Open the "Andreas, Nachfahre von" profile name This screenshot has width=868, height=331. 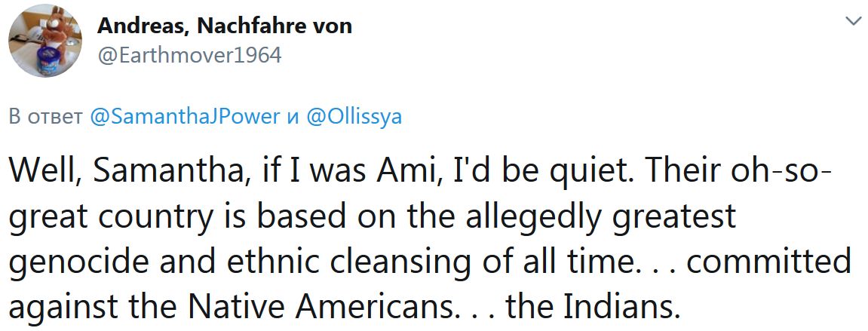coord(225,26)
